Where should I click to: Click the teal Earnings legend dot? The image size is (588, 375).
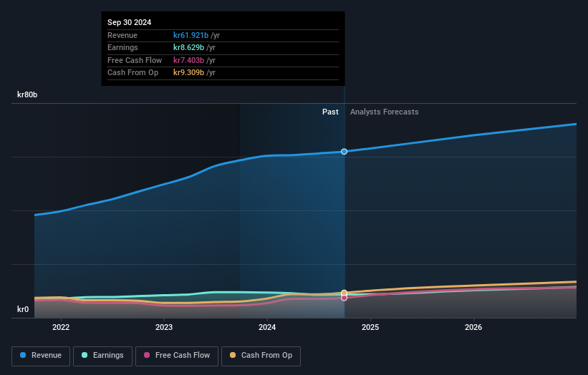(x=85, y=355)
